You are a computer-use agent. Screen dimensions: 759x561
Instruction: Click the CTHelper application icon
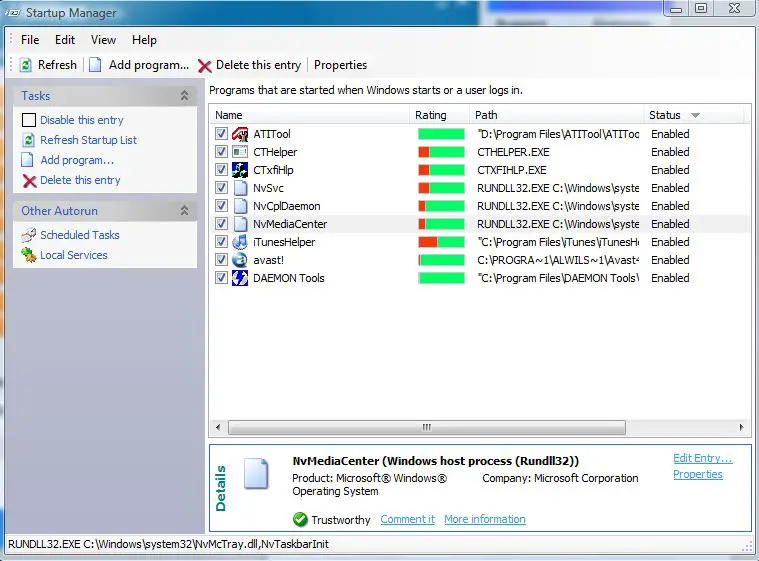click(x=240, y=152)
